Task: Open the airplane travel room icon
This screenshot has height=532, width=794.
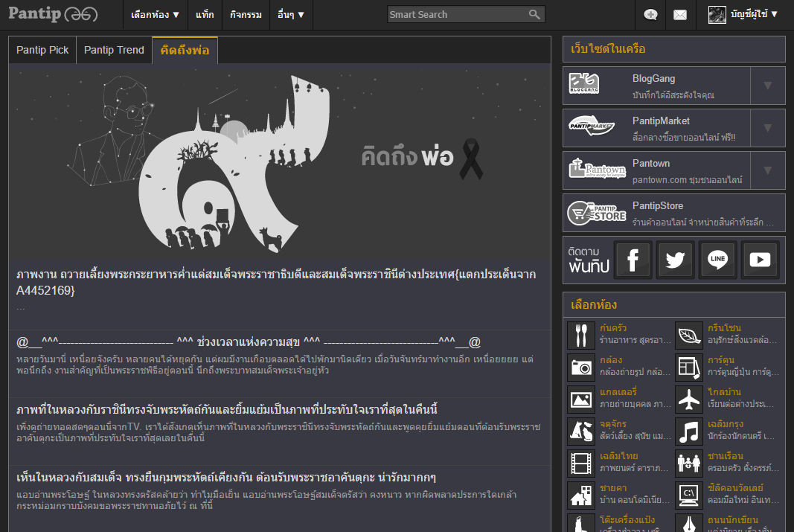Action: [689, 399]
